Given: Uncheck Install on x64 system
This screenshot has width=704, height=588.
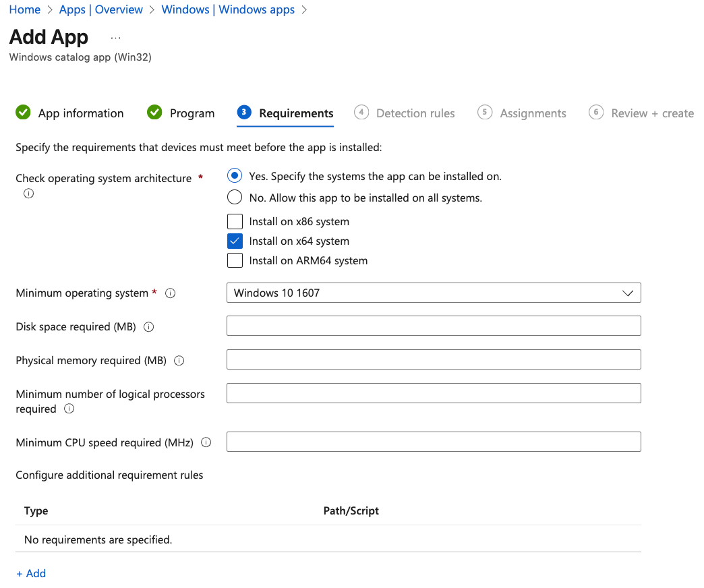Looking at the screenshot, I should coord(235,241).
